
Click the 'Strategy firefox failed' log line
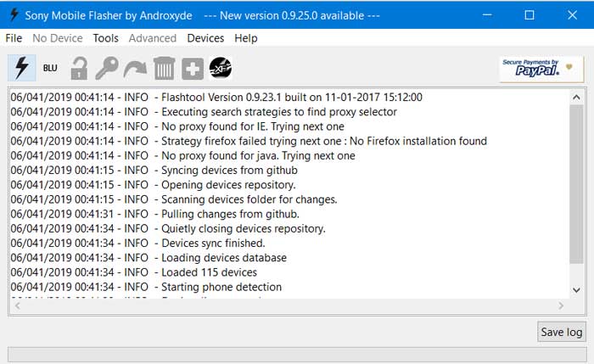pos(249,141)
